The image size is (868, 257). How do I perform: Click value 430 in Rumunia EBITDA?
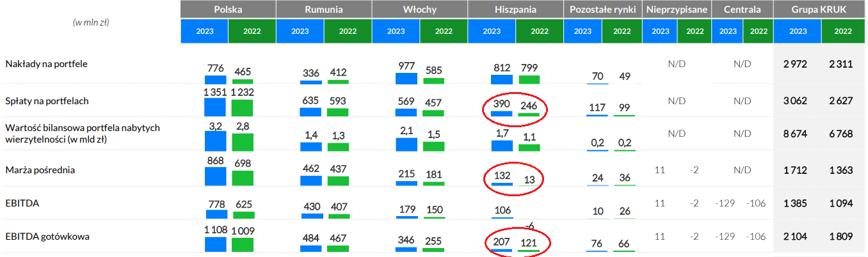coord(310,207)
